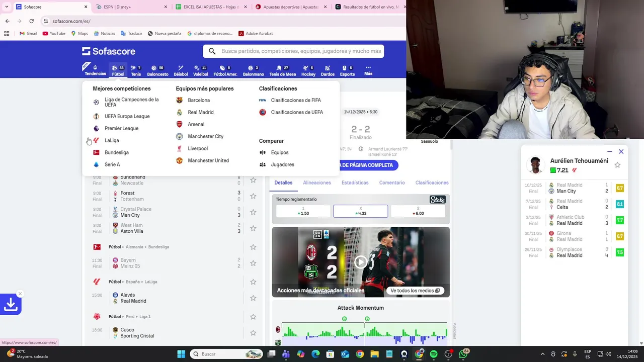The width and height of the screenshot is (644, 362).
Task: Switch to the Comentario tab
Action: pos(392,183)
